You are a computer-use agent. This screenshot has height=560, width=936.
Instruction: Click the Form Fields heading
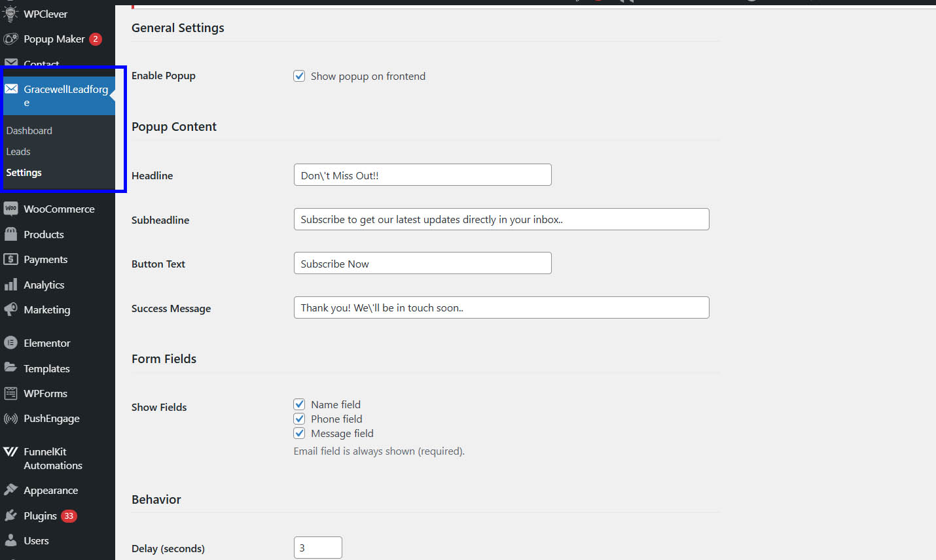164,359
